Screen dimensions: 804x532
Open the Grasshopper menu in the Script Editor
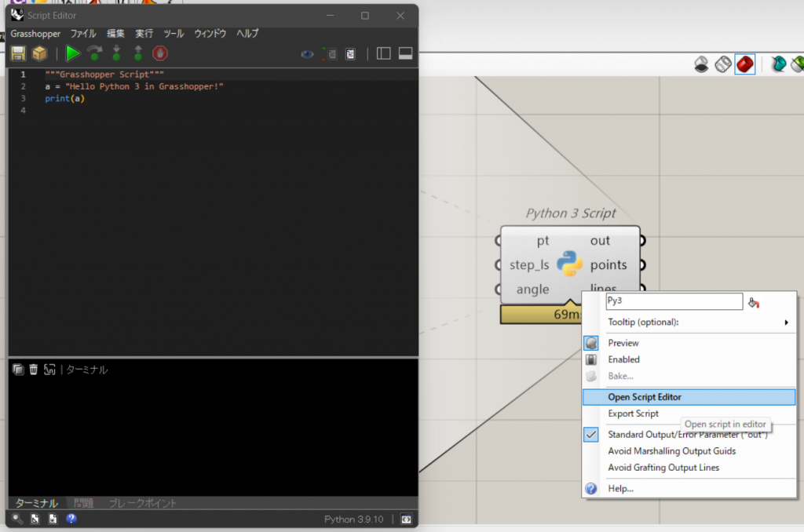click(35, 34)
